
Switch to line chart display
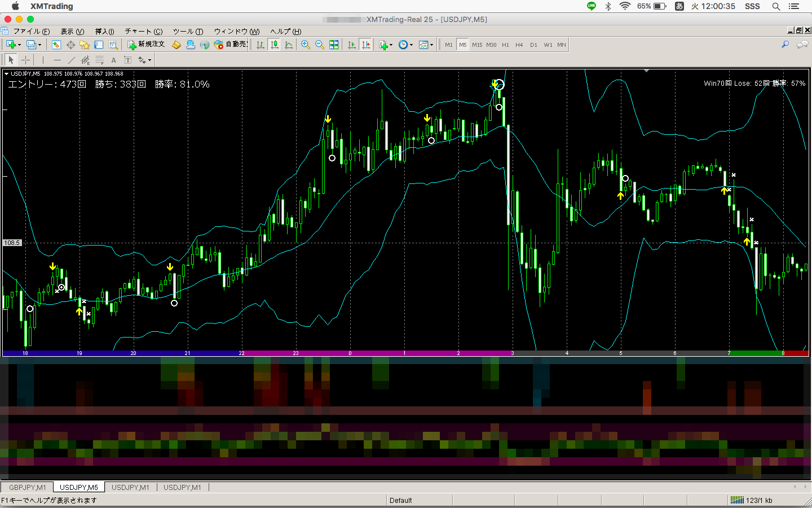click(289, 45)
